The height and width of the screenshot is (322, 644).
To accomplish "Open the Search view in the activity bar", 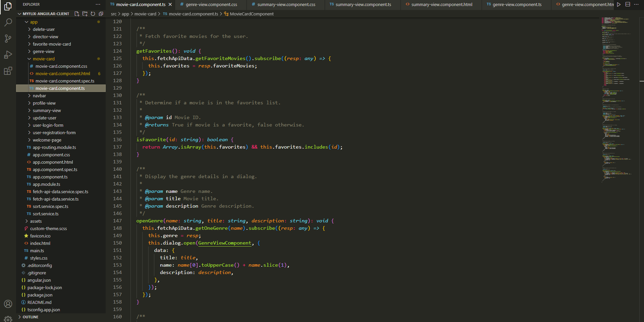I will click(x=8, y=22).
